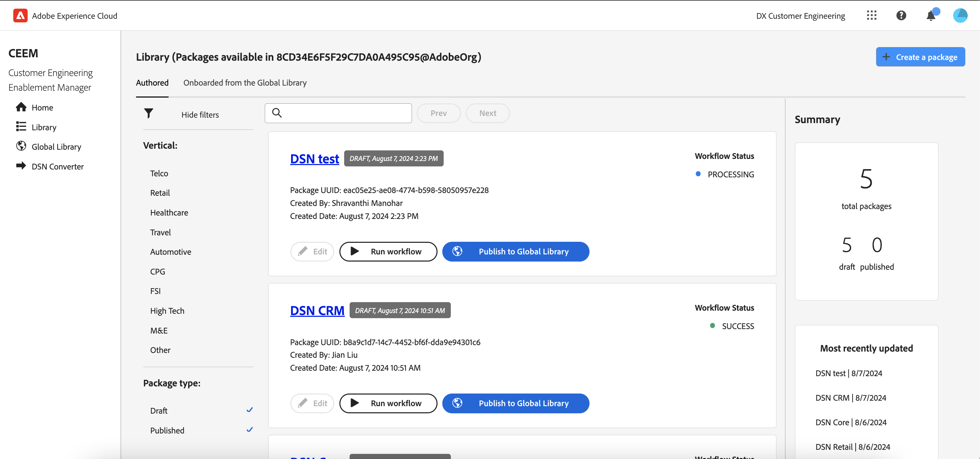The width and height of the screenshot is (980, 459).
Task: Click DSN Retail | 8/6/2024 recent entry
Action: click(x=853, y=446)
